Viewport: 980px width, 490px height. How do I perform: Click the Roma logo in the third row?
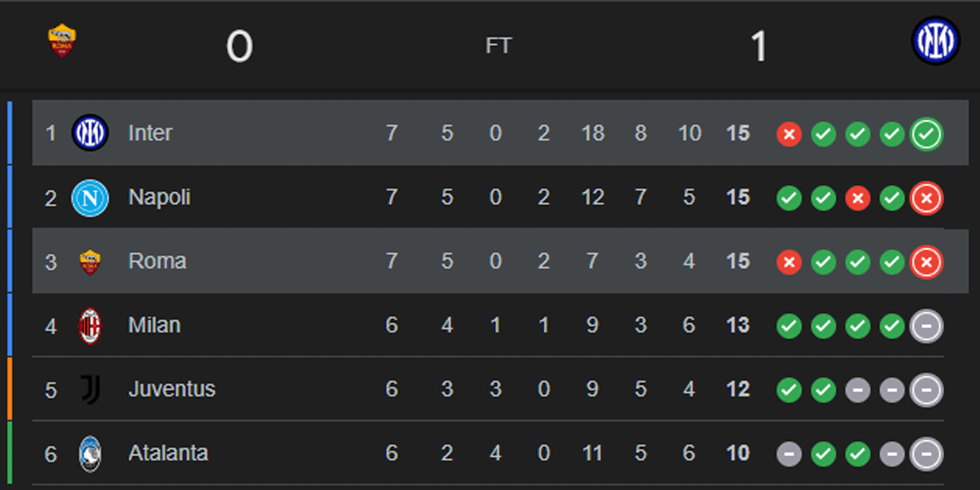point(90,261)
